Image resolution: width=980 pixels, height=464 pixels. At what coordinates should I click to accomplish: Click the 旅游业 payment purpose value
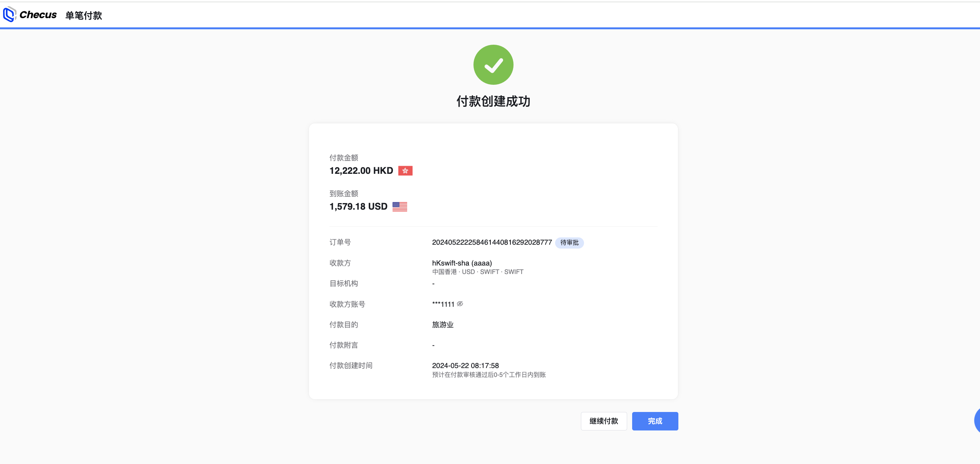[443, 325]
